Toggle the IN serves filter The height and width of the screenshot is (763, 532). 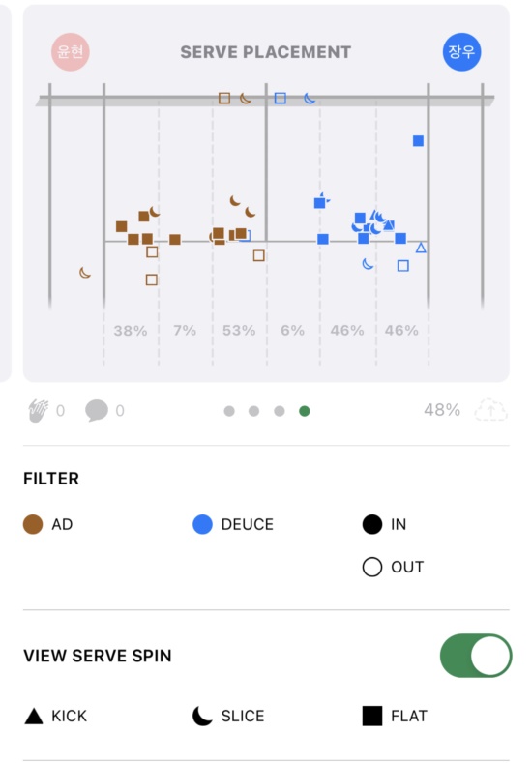click(x=385, y=524)
